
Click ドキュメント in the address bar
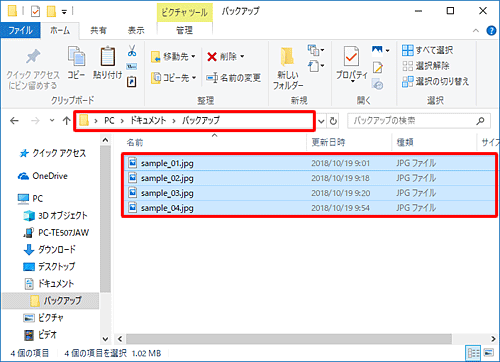tap(148, 120)
